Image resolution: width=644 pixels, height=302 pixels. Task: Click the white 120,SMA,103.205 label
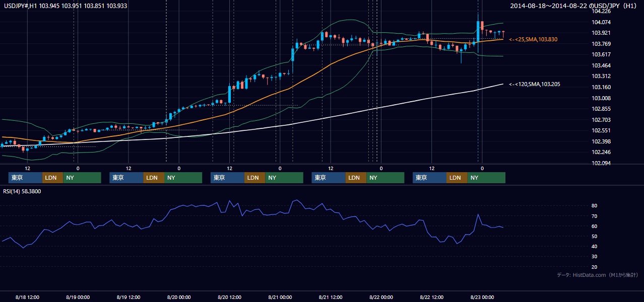535,84
